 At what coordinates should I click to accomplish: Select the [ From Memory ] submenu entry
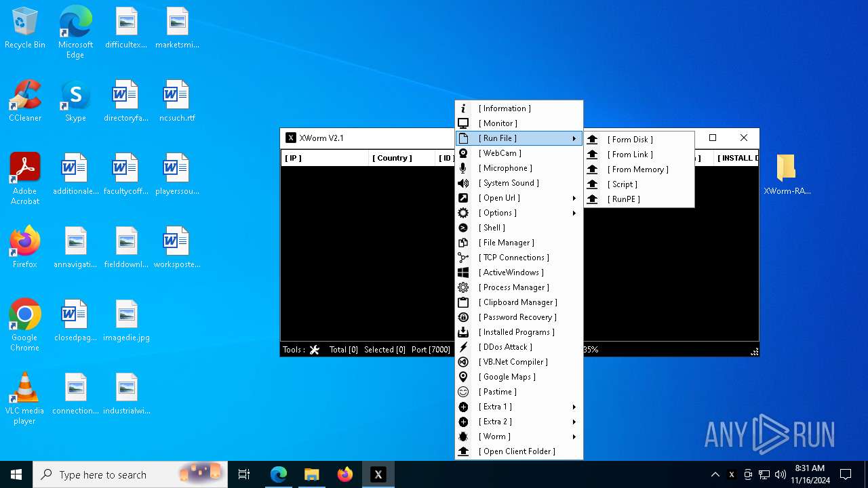(x=639, y=169)
